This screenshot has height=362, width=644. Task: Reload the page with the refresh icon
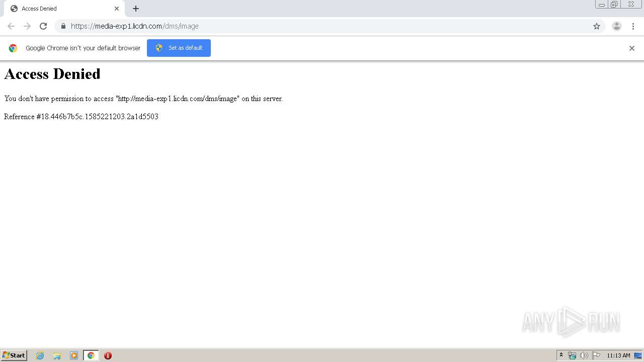click(43, 26)
